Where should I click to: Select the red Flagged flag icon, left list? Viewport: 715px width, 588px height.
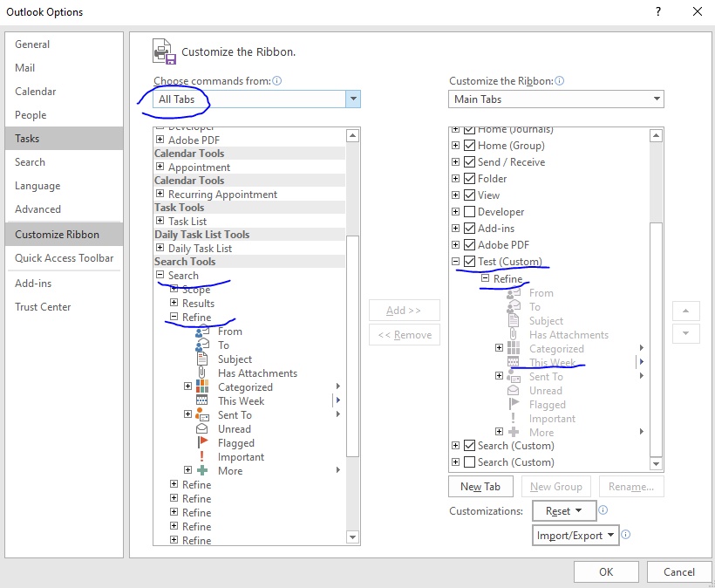(x=202, y=442)
